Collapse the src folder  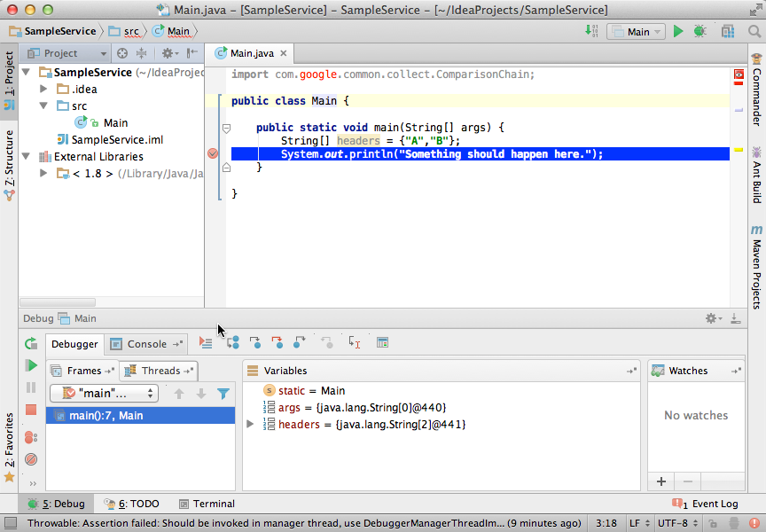43,106
